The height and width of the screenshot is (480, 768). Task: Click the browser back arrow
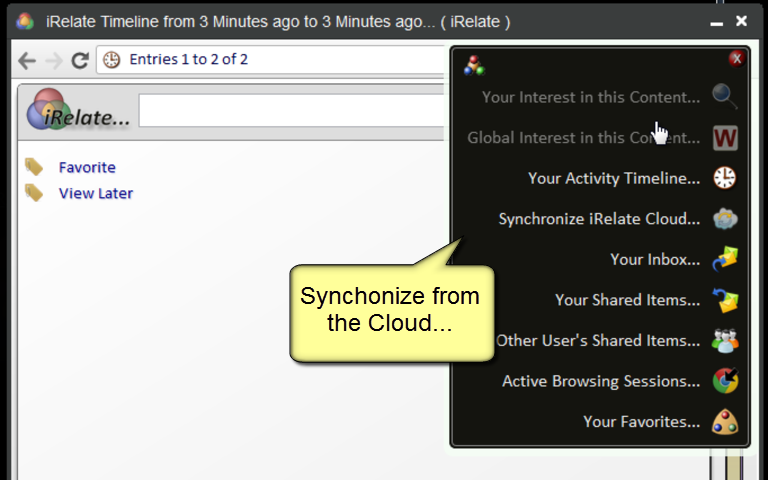[x=27, y=60]
